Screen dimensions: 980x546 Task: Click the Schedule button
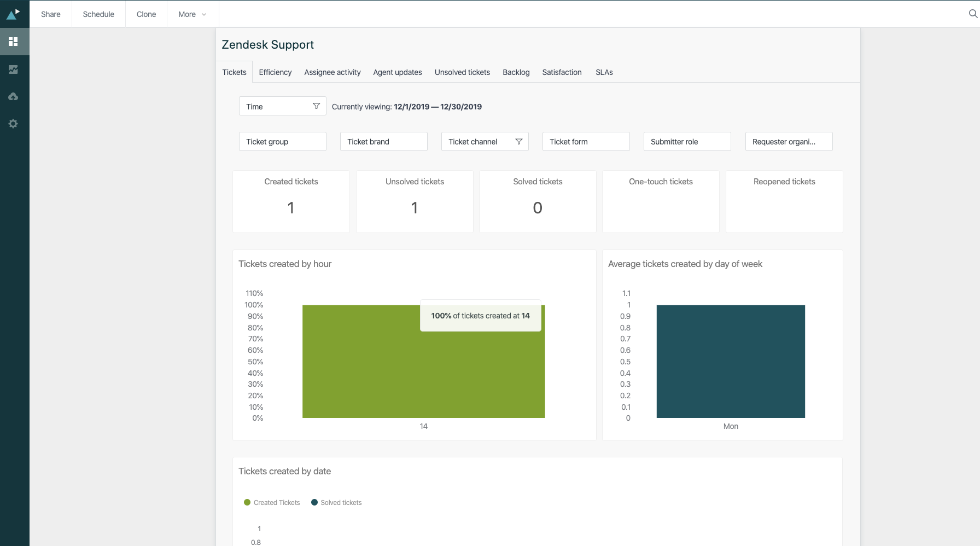[98, 14]
